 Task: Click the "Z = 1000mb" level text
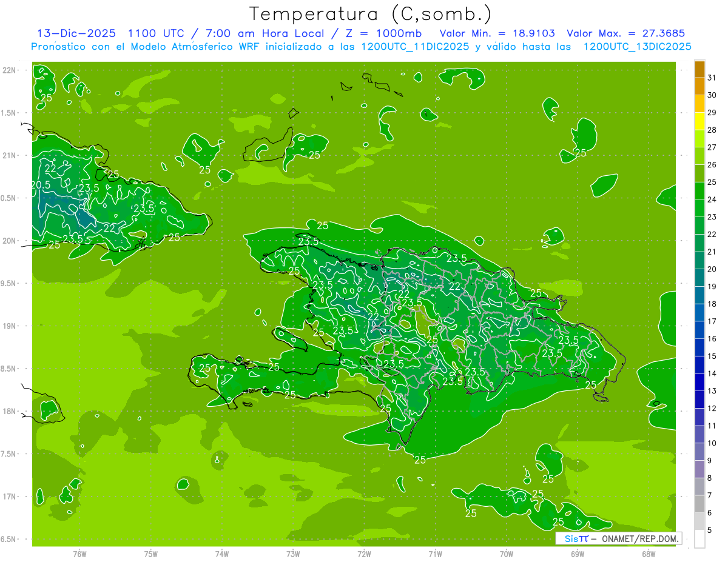tap(385, 33)
